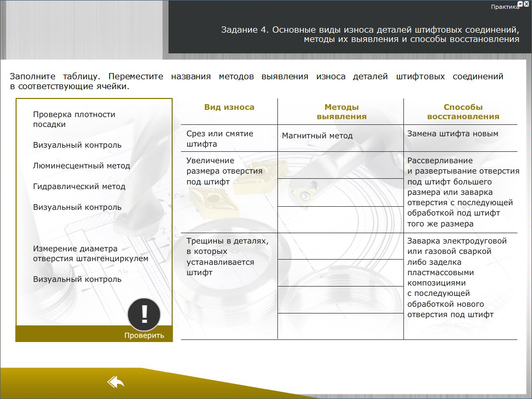Click bottom empty method cell for hole enlargement
532x399 pixels.
coord(340,220)
